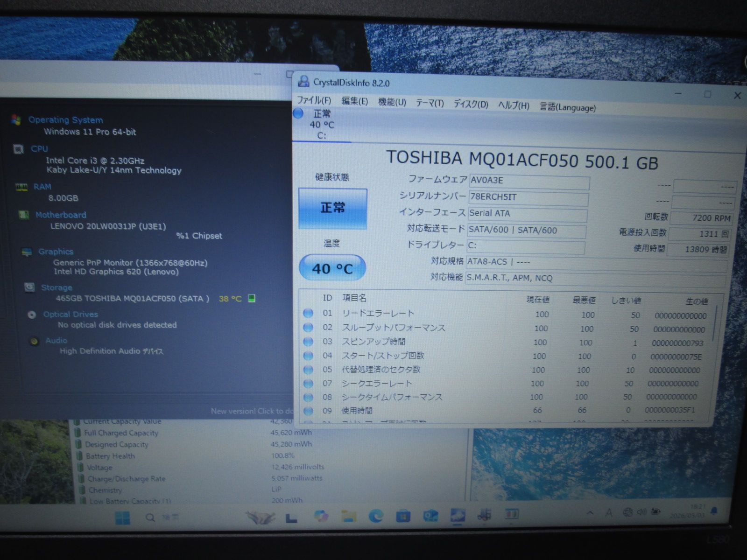Select Motherboard section heading in Speccy
747x560 pixels.
coord(61,215)
